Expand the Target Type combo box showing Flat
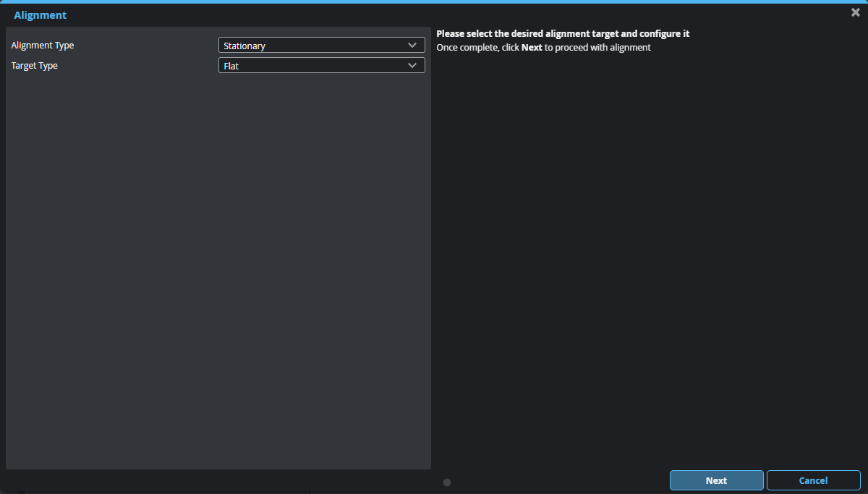This screenshot has width=868, height=494. [321, 66]
